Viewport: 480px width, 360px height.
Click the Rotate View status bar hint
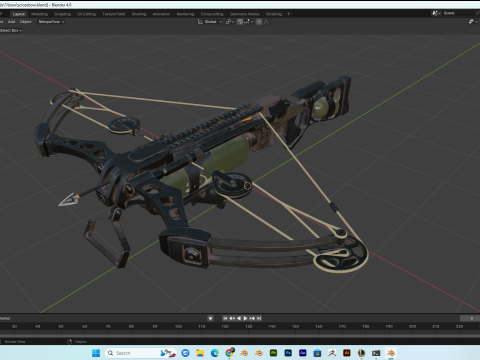pos(15,342)
